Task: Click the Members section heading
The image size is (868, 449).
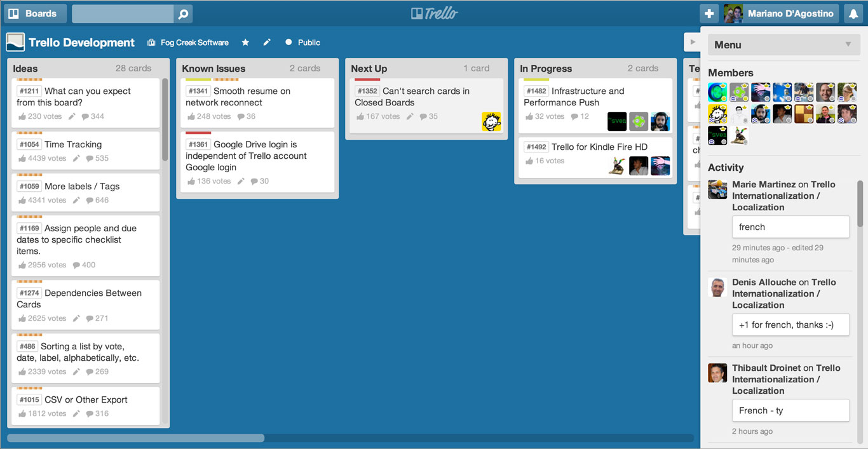Action: tap(731, 73)
